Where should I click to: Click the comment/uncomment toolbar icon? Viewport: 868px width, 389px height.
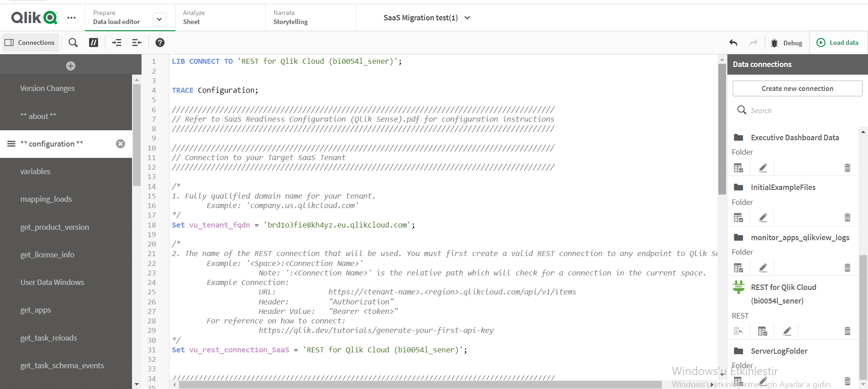[x=94, y=43]
